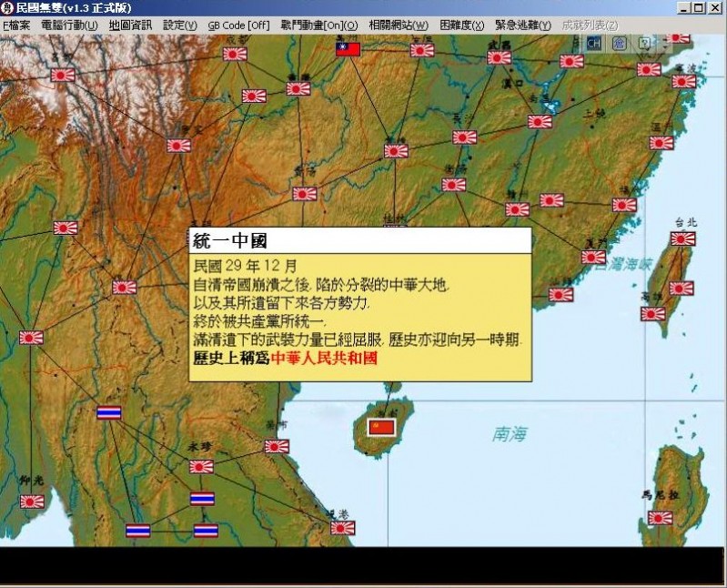Expand the 設定(V) settings menu
Screen dimensions: 727x588
coord(179,25)
